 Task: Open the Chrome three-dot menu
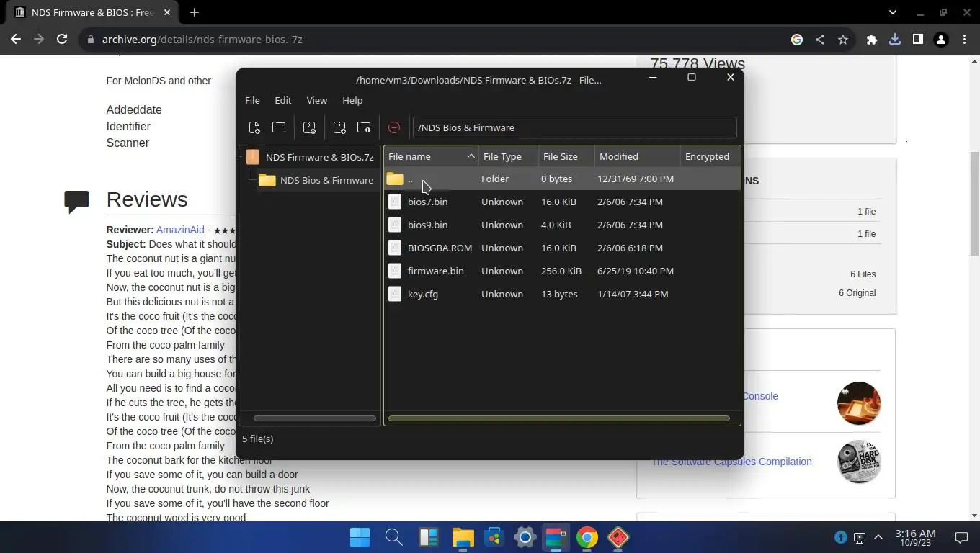tap(965, 40)
